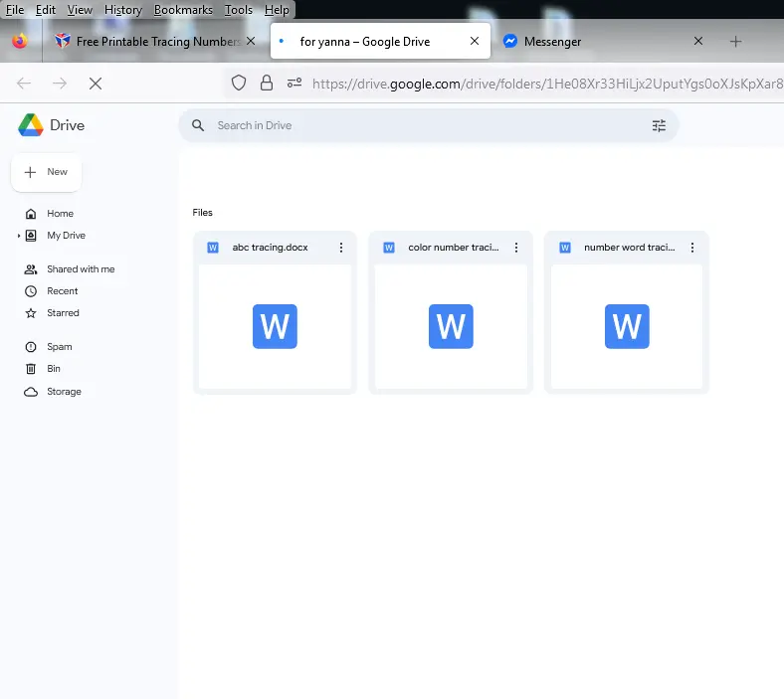The height and width of the screenshot is (699, 784).
Task: Close the for yanna Google Drive tab
Action: click(x=475, y=41)
